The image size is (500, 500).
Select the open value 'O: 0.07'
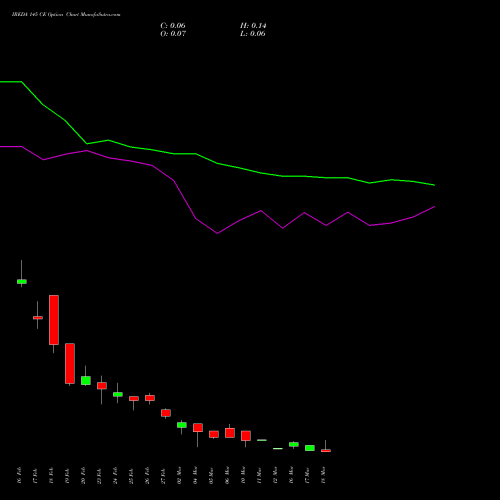click(x=173, y=34)
